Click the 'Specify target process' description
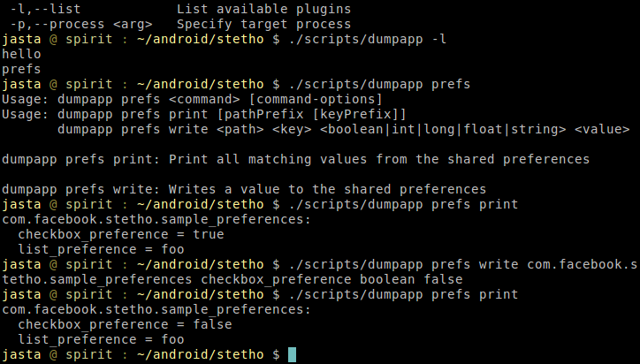Image resolution: width=640 pixels, height=364 pixels. 263,24
